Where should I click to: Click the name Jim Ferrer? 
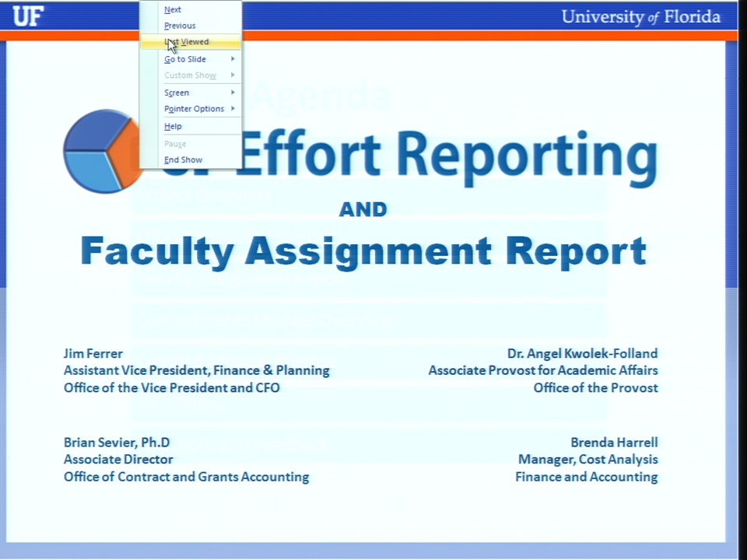(x=93, y=354)
